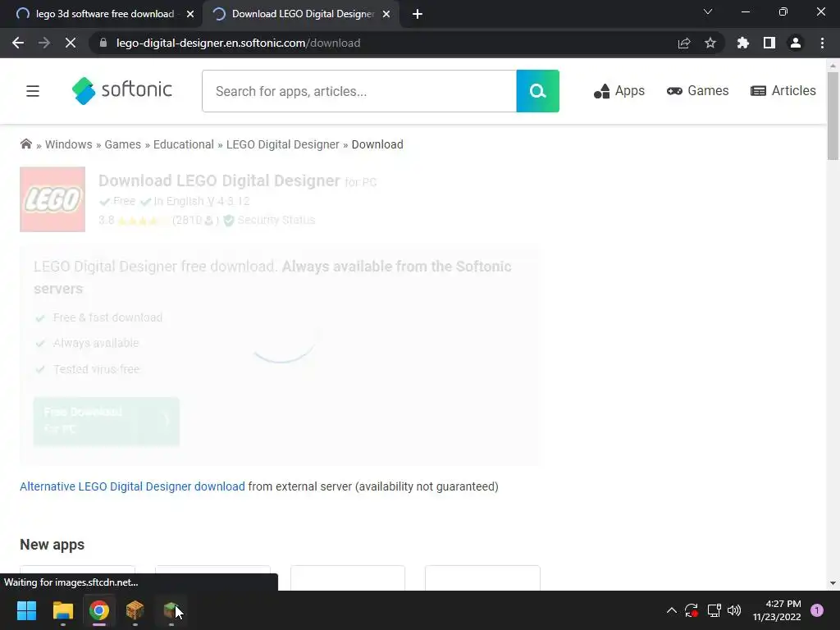Open the Windows breadcrumb link

click(69, 144)
